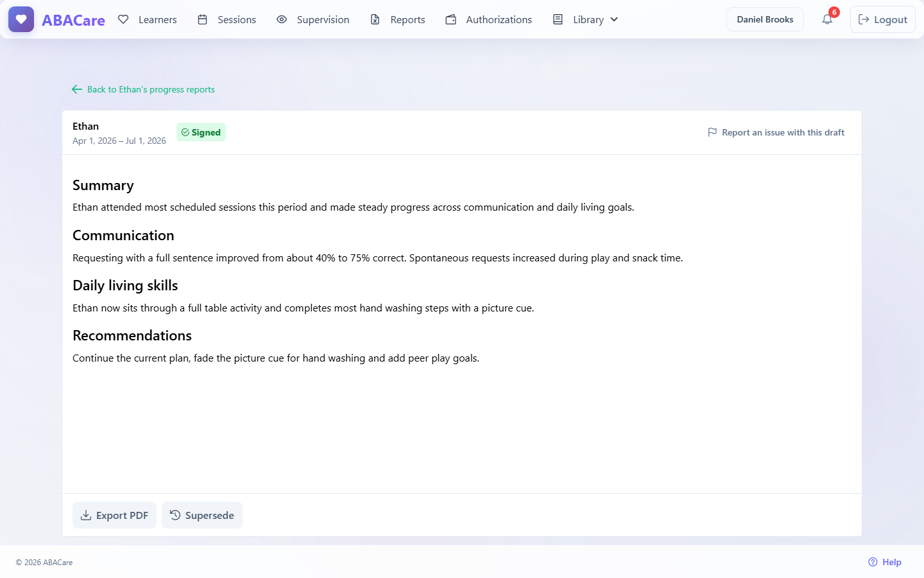Click the Authorizations wallet icon
924x578 pixels.
coord(451,19)
